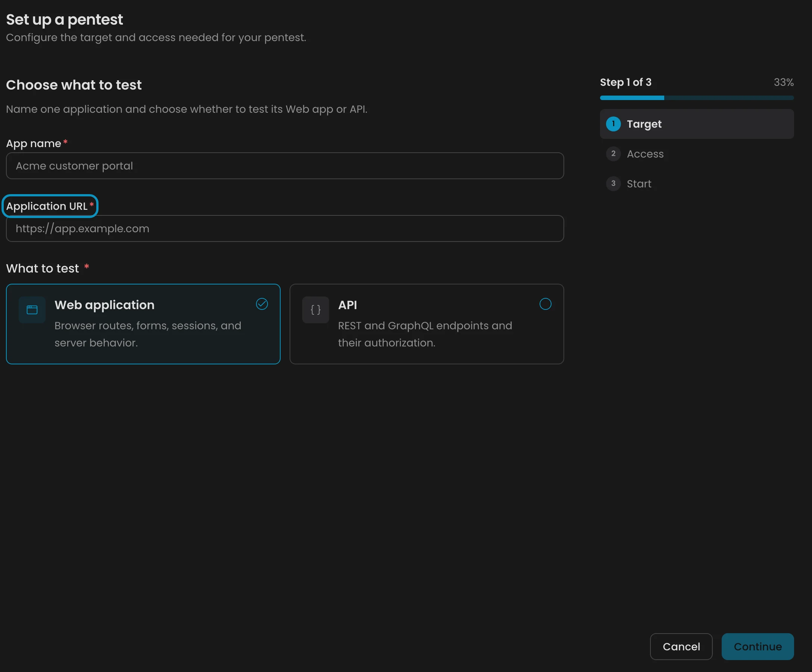
Task: Focus the App name input field
Action: pos(285,166)
